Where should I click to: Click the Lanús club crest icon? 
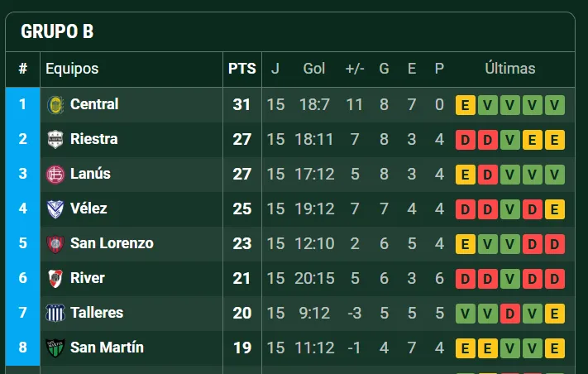(x=55, y=175)
